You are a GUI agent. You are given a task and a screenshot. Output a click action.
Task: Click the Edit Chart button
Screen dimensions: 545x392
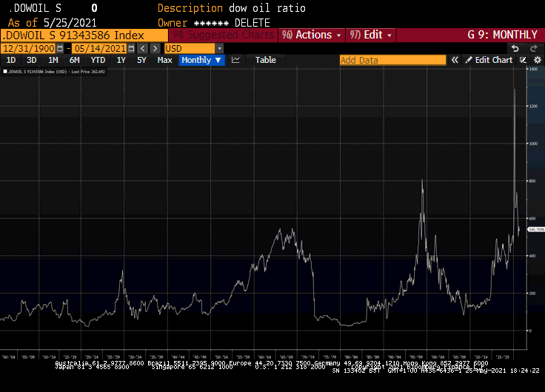(x=489, y=60)
